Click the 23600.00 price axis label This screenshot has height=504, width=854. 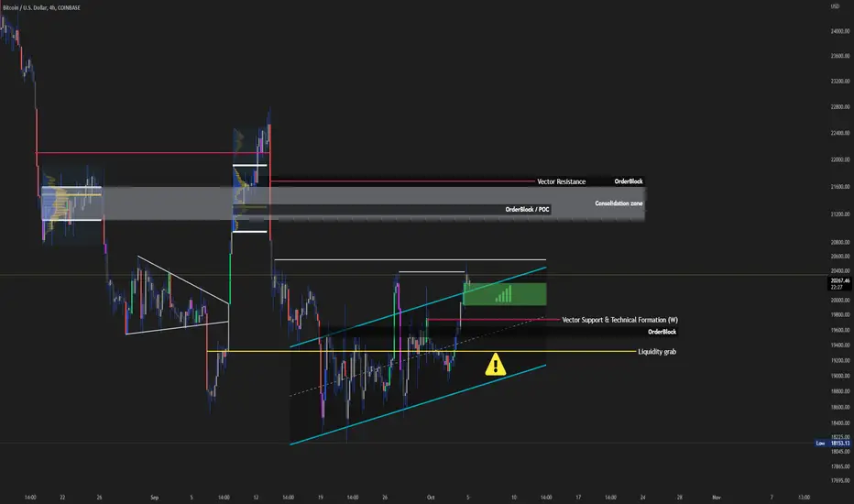pyautogui.click(x=840, y=56)
